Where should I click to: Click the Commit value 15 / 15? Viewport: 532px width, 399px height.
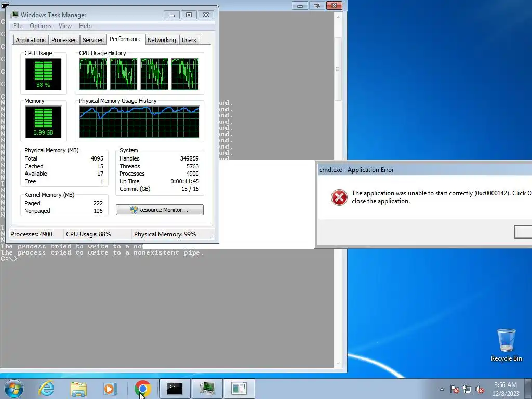click(190, 189)
